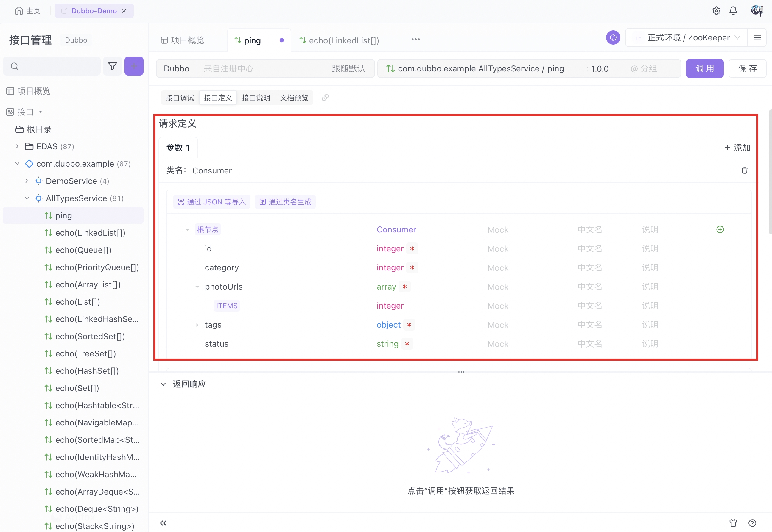Collapse sidebar with double chevron icon
This screenshot has height=532, width=772.
pos(163,523)
